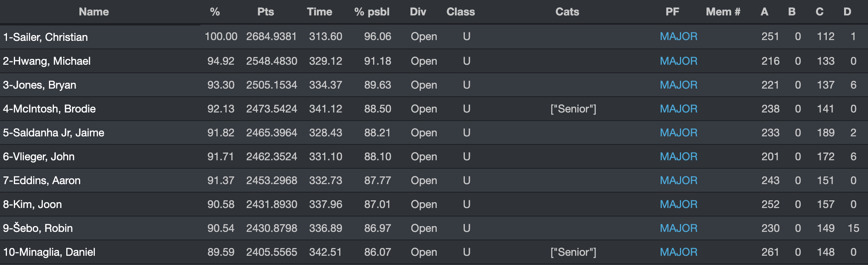Click MAJOR link in Michael Hwang's row
The width and height of the screenshot is (868, 265).
tap(678, 61)
